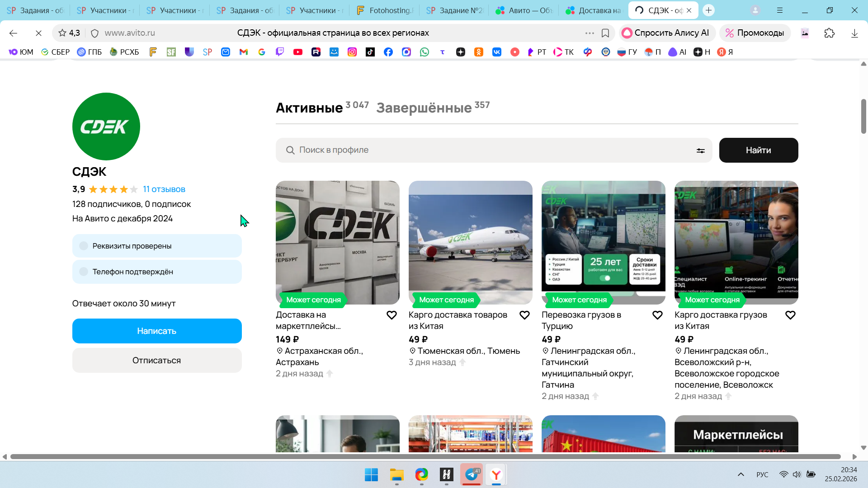Open the 11 отзывов reviews link
The height and width of the screenshot is (488, 868).
point(164,189)
